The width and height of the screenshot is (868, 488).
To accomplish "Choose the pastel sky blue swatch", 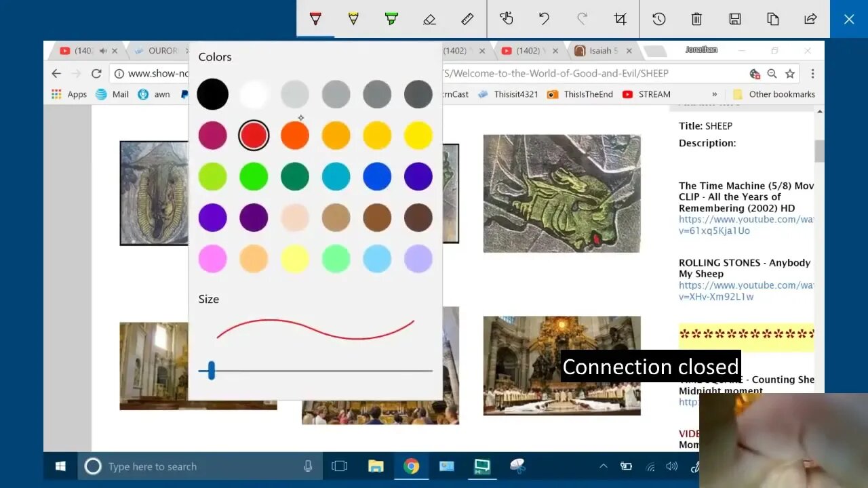I will click(x=377, y=258).
